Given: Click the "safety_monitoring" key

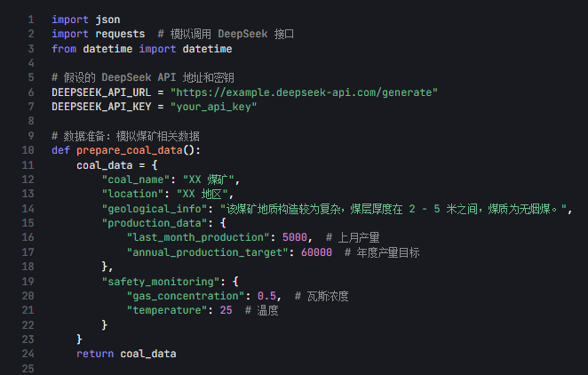Looking at the screenshot, I should pyautogui.click(x=161, y=282).
